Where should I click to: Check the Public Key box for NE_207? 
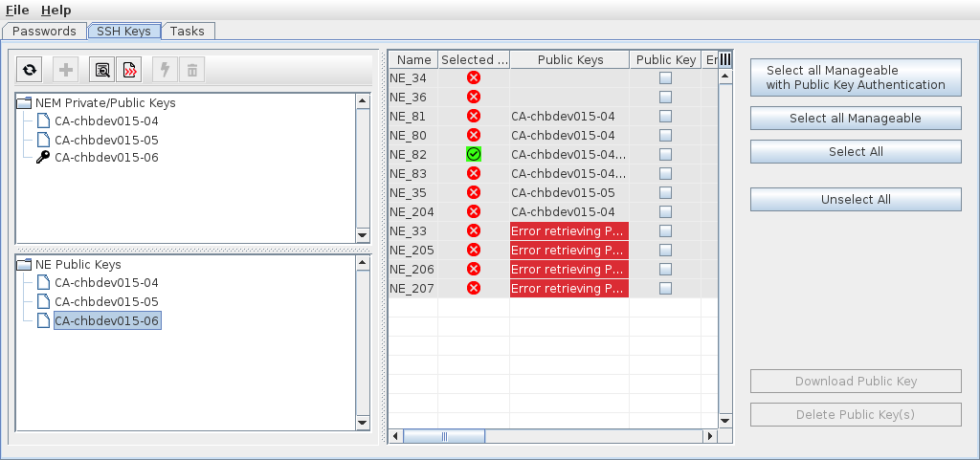(x=665, y=288)
